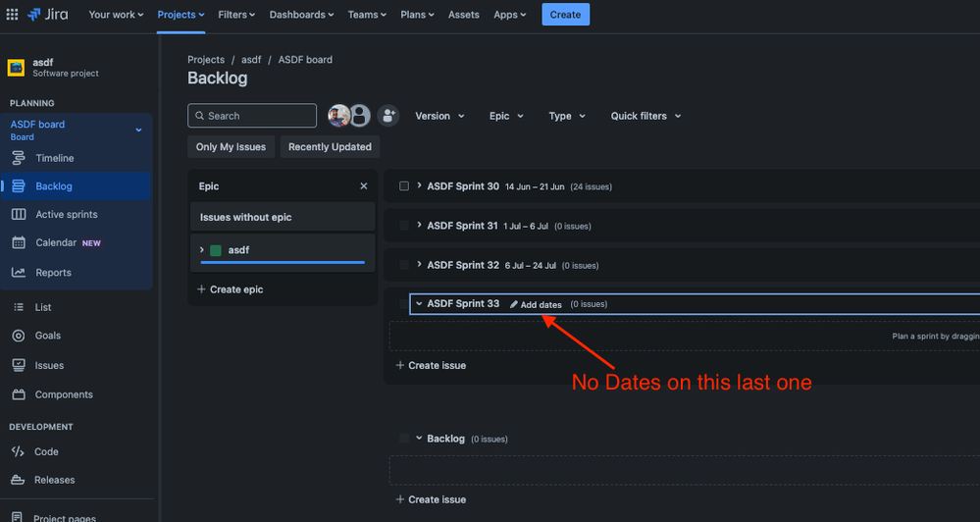This screenshot has width=980, height=522.
Task: Open the Plans menu
Action: click(417, 15)
